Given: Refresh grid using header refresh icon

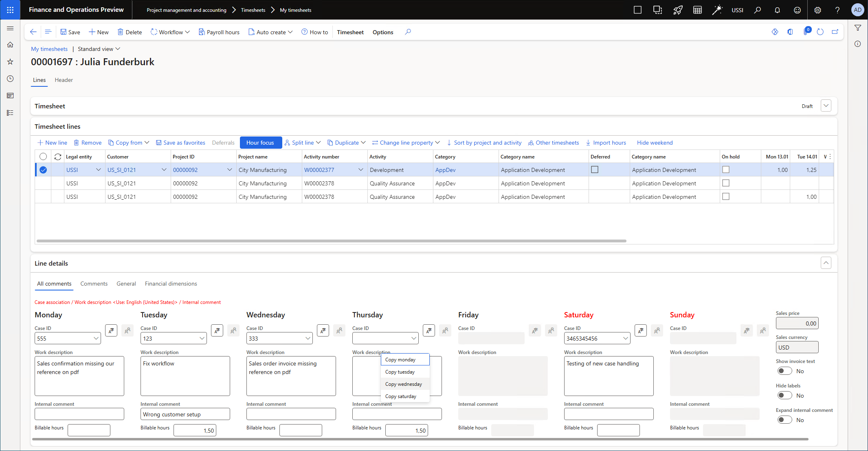Looking at the screenshot, I should pos(58,157).
